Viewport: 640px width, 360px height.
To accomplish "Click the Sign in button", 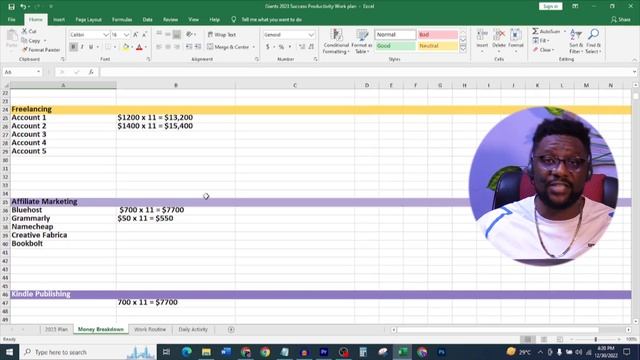I will [x=550, y=6].
